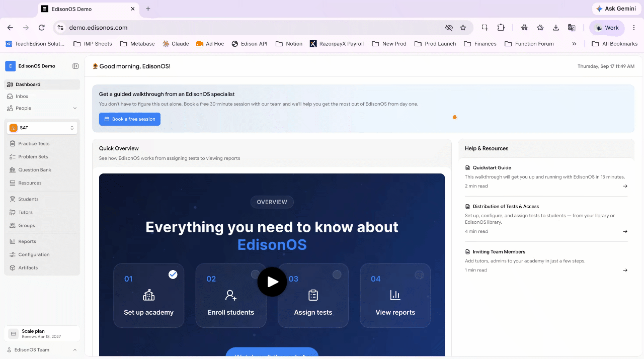Toggle the Enroll students step circle
The width and height of the screenshot is (644, 359).
click(x=255, y=275)
